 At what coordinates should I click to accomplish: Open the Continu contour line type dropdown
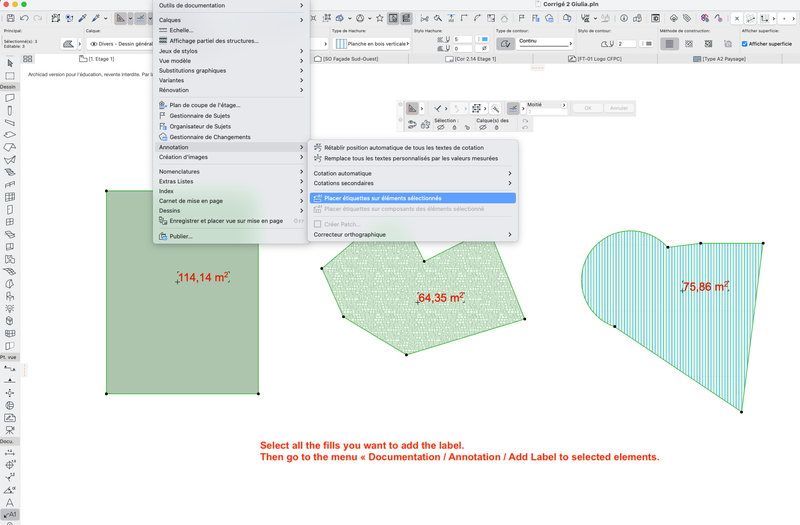click(x=544, y=43)
